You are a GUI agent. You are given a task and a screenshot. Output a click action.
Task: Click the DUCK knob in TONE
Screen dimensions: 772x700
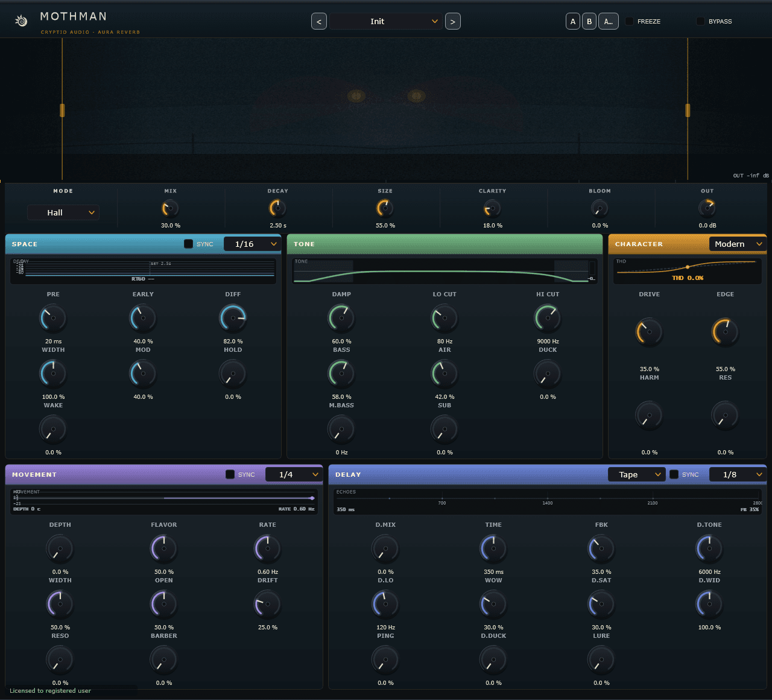(x=548, y=374)
